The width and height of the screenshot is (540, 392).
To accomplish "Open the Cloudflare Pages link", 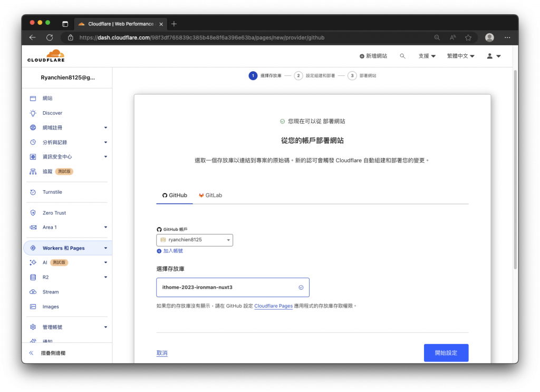I will (x=274, y=306).
